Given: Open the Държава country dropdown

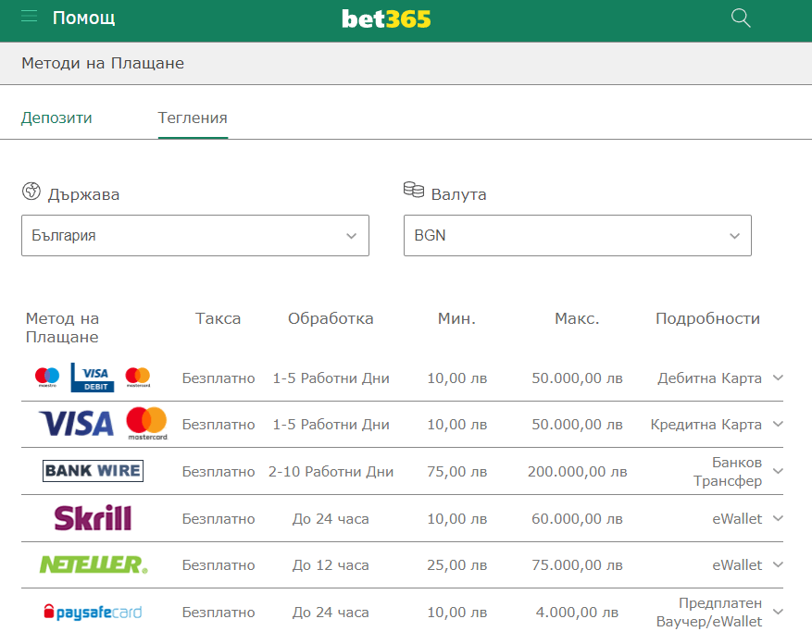Looking at the screenshot, I should click(195, 236).
